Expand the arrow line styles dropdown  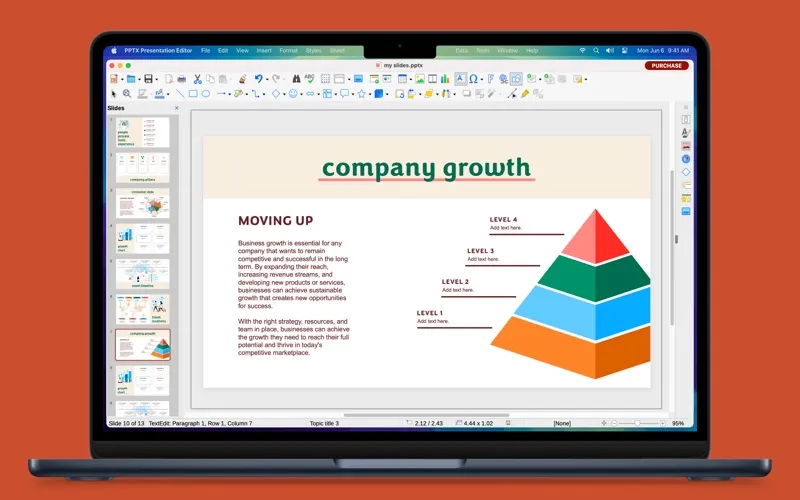coord(230,94)
